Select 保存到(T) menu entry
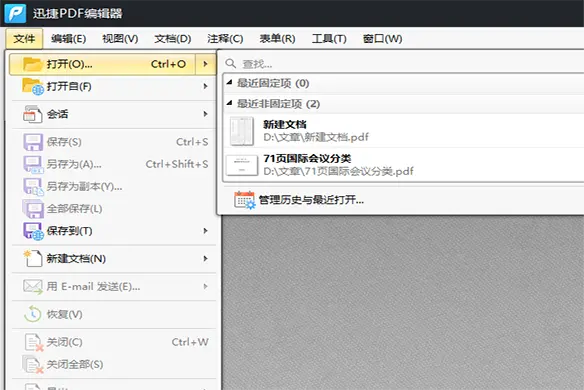 coord(112,231)
